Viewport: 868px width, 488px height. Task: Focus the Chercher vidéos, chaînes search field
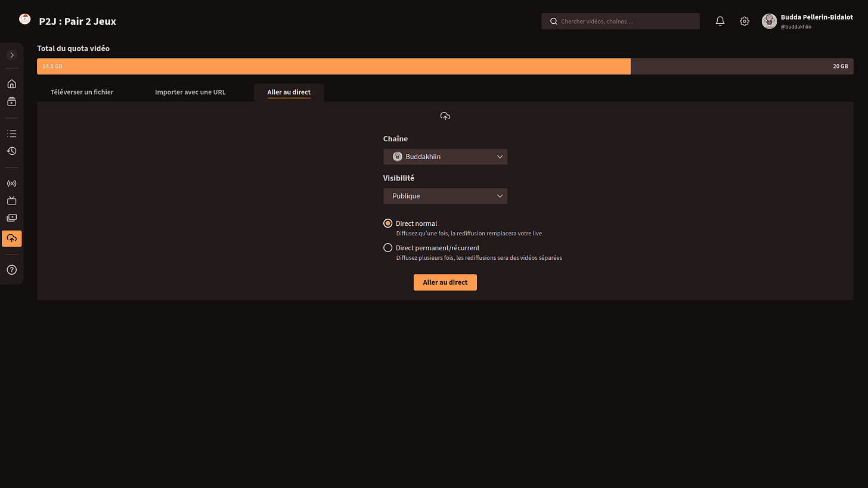tap(621, 21)
